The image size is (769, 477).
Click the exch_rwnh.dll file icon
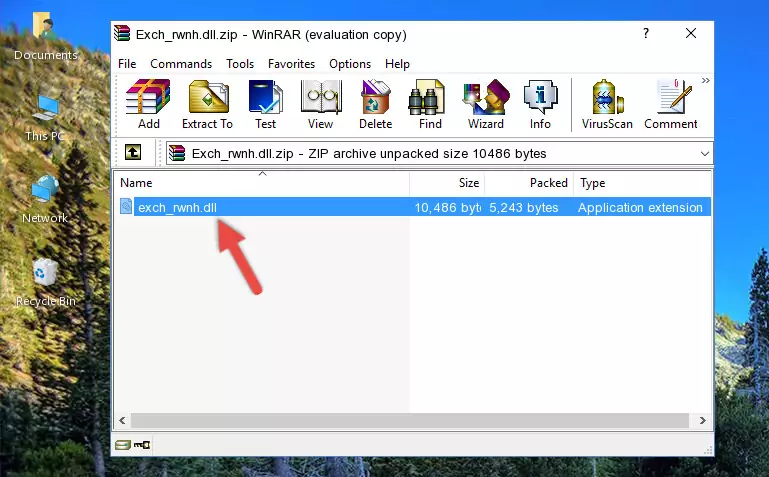click(x=126, y=206)
